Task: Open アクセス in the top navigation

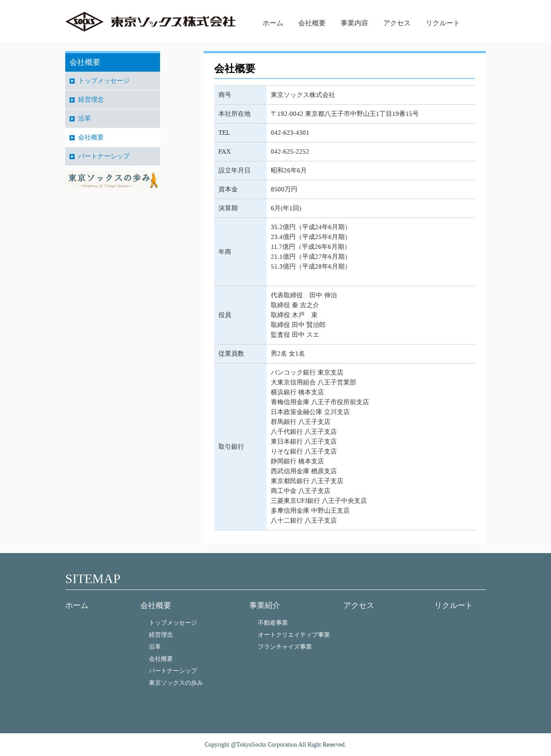Action: 397,23
